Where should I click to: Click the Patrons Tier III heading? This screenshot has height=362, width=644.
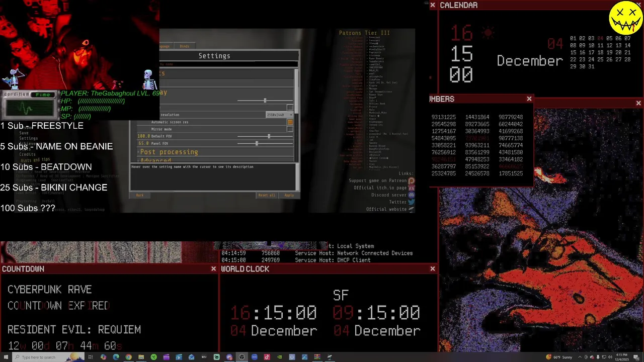(x=364, y=33)
